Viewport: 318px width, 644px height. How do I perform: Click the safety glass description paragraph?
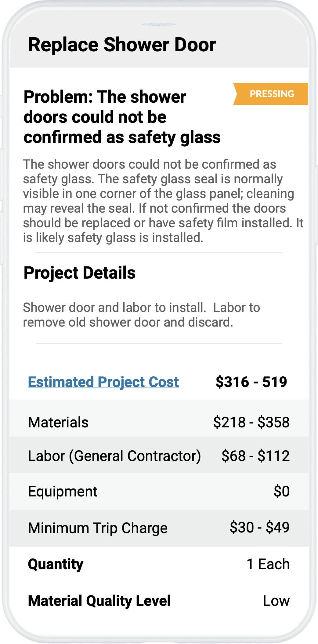[159, 201]
